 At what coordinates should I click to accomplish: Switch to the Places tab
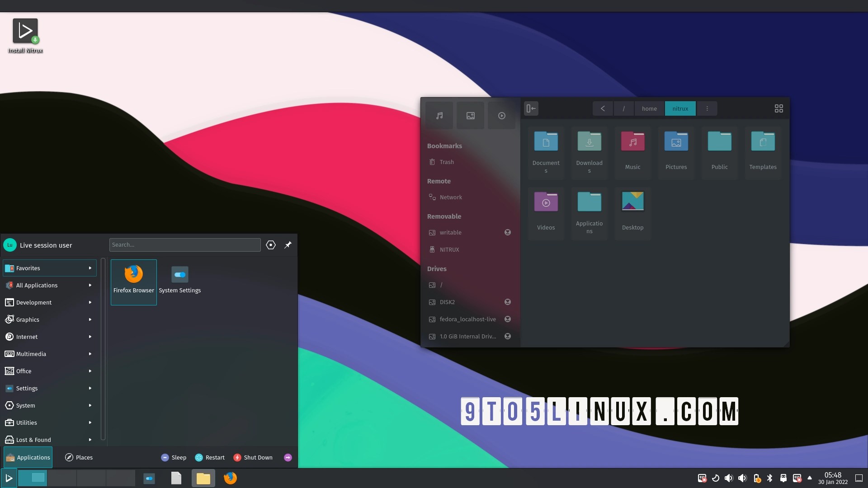point(79,457)
